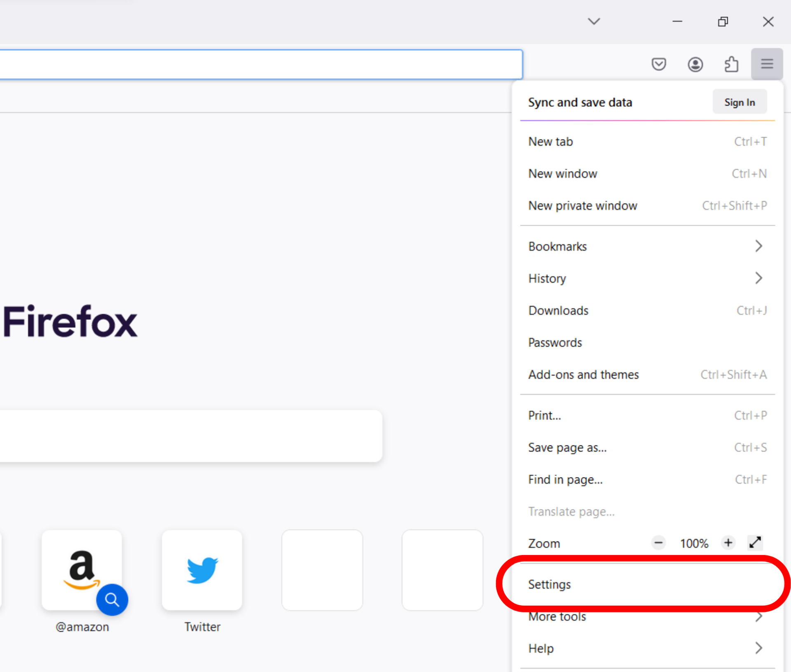Reset zoom by clicking 100%

[x=694, y=544]
